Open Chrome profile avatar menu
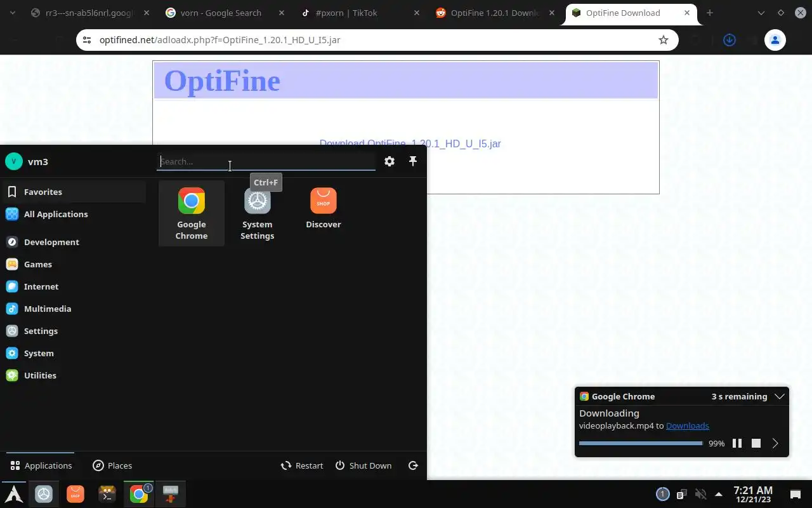 (775, 40)
